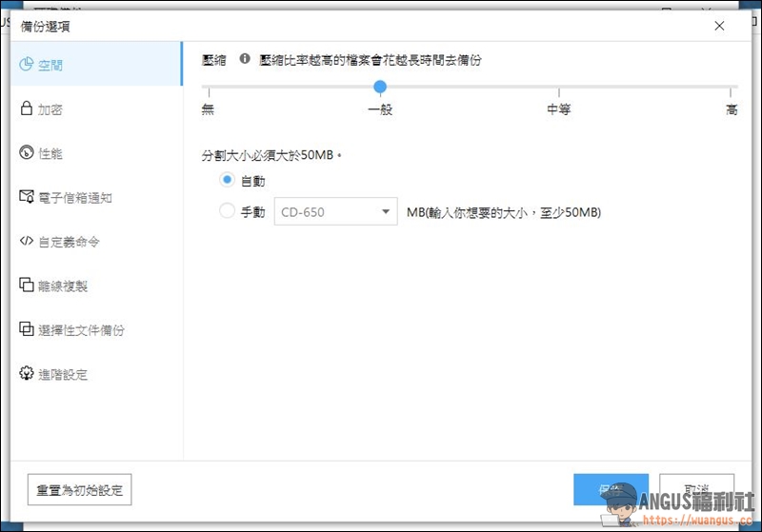Click the 加密 lock icon

[27, 109]
